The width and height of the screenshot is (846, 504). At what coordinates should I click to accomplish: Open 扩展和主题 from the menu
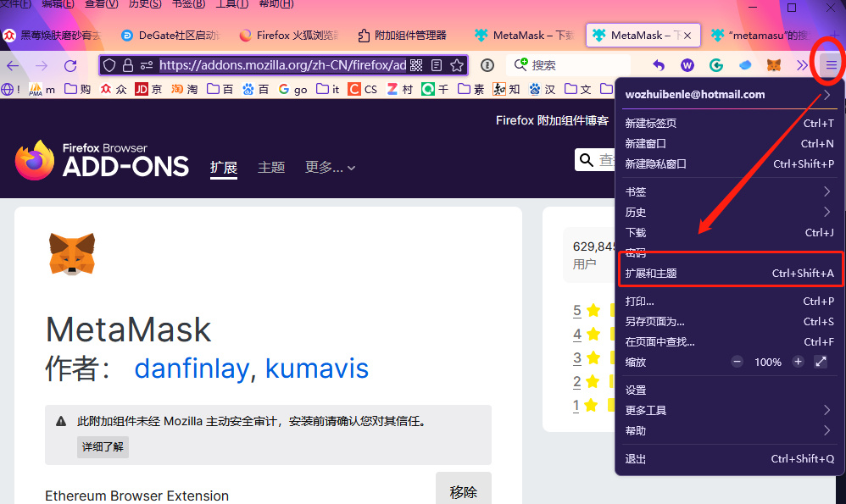point(730,274)
